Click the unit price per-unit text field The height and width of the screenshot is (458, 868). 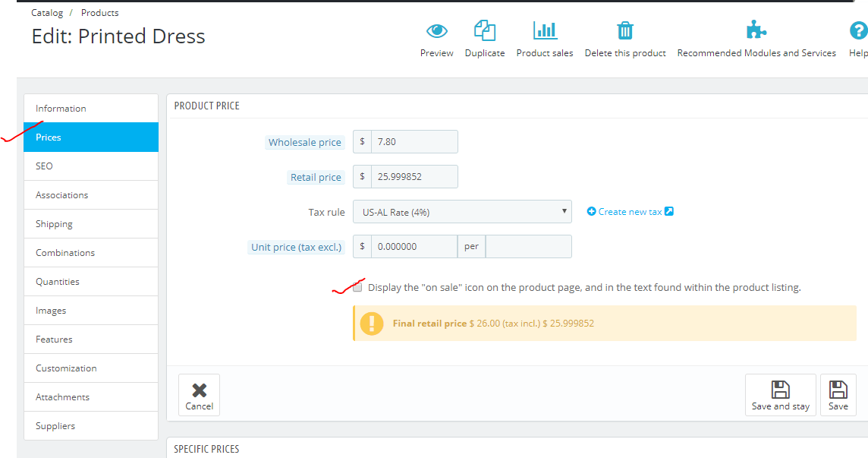[x=529, y=247]
